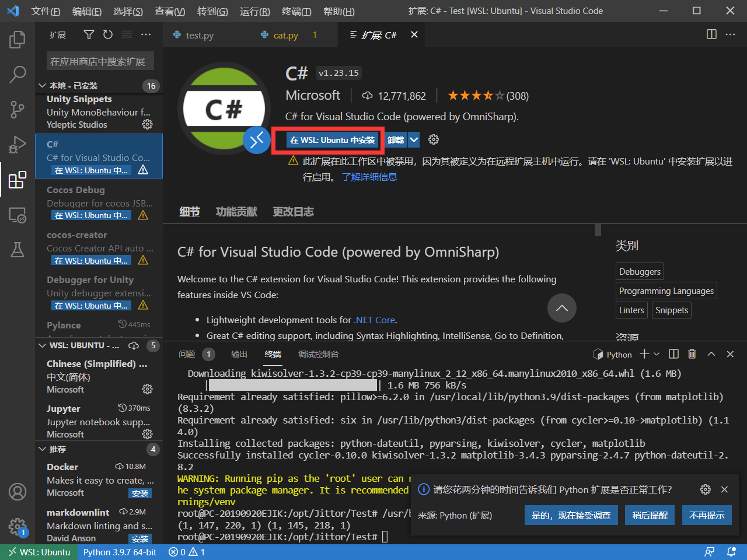Image resolution: width=747 pixels, height=560 pixels.
Task: Open the Edit menu
Action: pos(86,11)
